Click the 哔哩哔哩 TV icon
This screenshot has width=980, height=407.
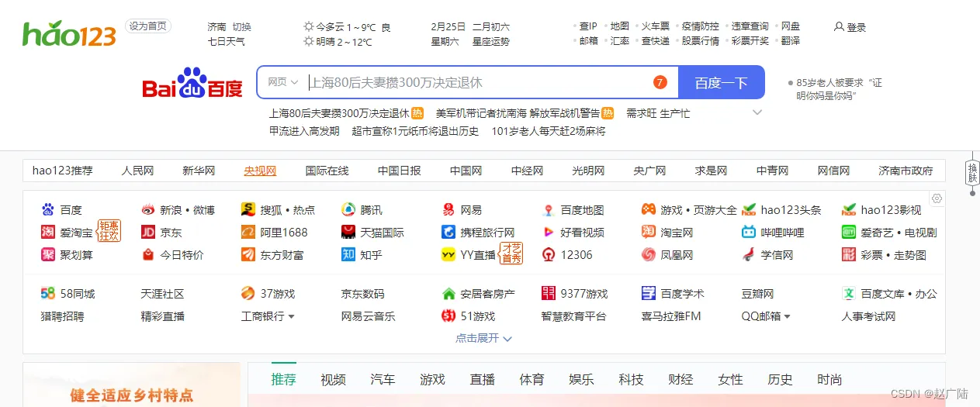[x=749, y=233]
